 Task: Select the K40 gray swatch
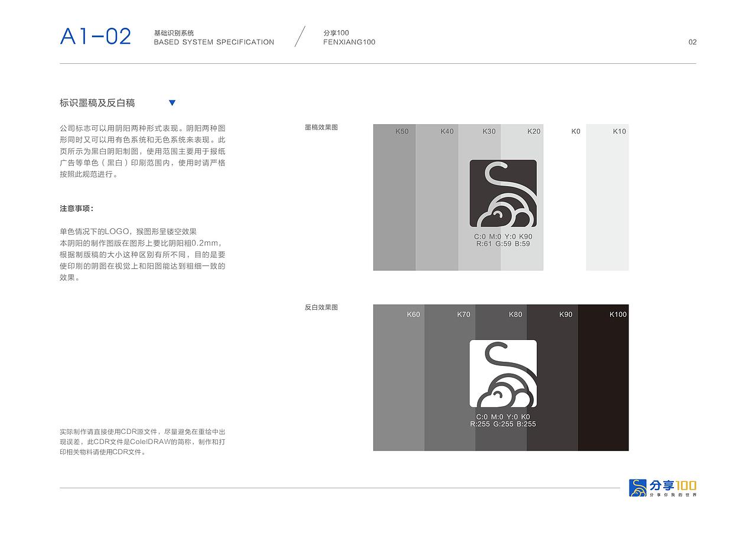(x=437, y=197)
